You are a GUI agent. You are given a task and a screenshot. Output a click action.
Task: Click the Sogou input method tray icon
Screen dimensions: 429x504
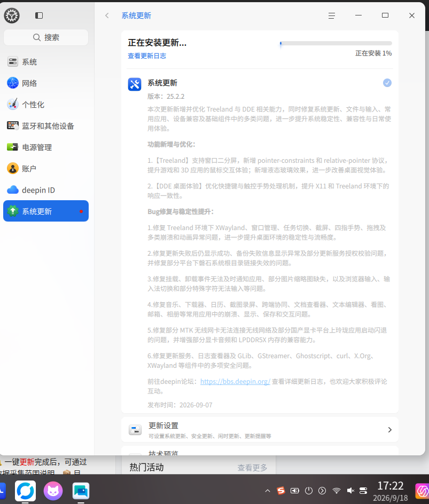pyautogui.click(x=281, y=491)
